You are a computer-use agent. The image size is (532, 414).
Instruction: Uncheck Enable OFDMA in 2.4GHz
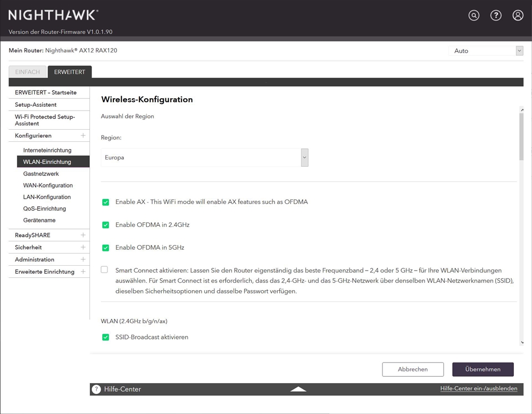point(105,225)
